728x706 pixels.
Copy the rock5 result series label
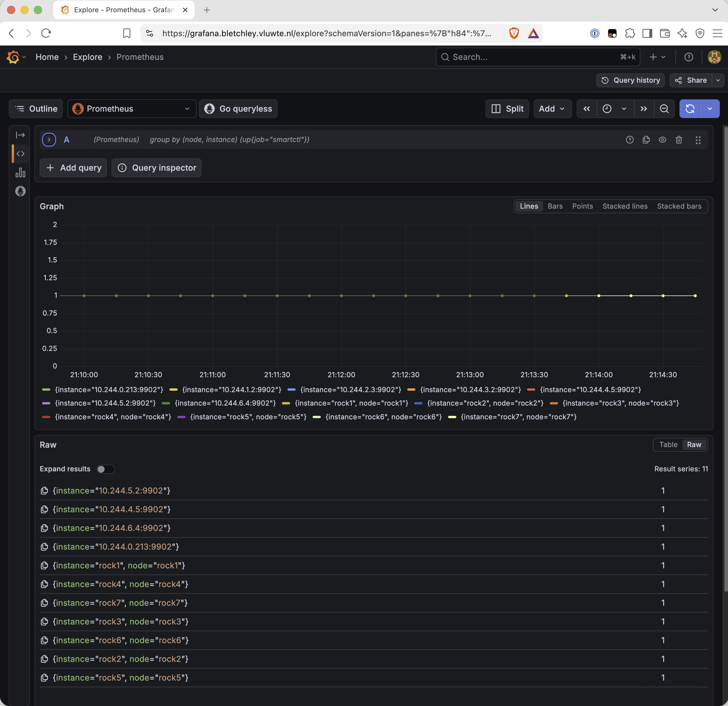pyautogui.click(x=44, y=677)
